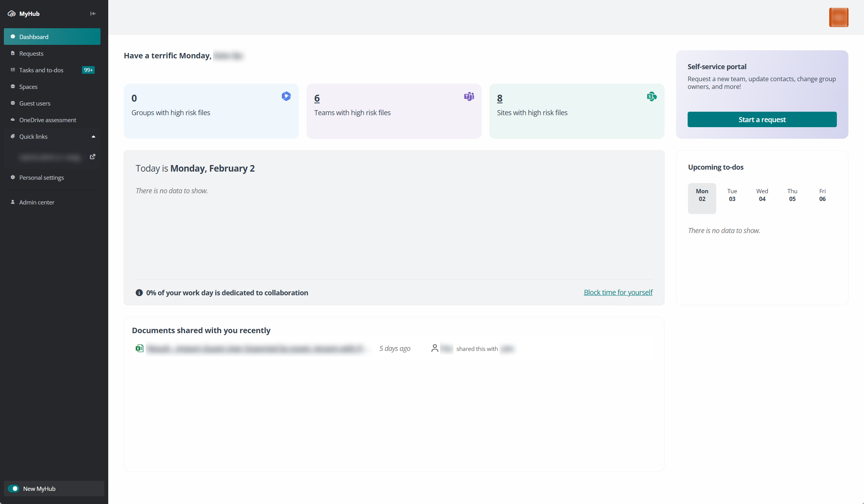This screenshot has height=504, width=864.
Task: Open the orange user profile avatar
Action: point(838,17)
